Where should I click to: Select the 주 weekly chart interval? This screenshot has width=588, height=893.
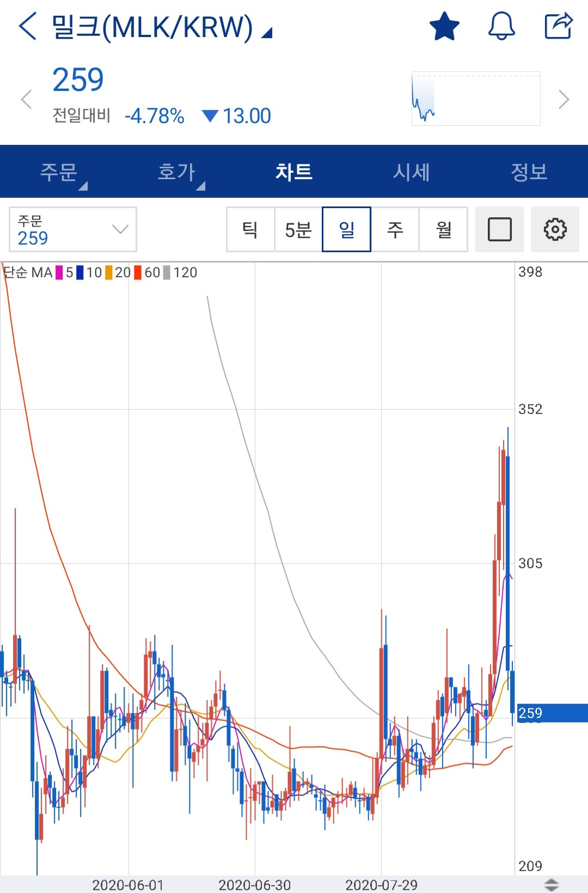click(395, 229)
